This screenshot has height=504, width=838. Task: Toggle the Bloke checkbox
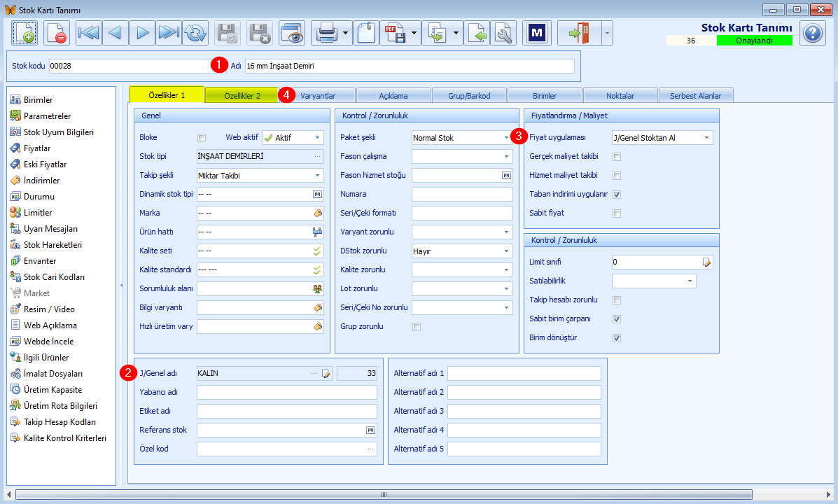pyautogui.click(x=202, y=138)
